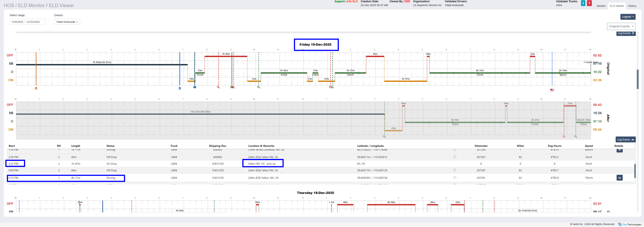The image size is (644, 227).
Task: Click the top Log Events button
Action: coord(626,33)
